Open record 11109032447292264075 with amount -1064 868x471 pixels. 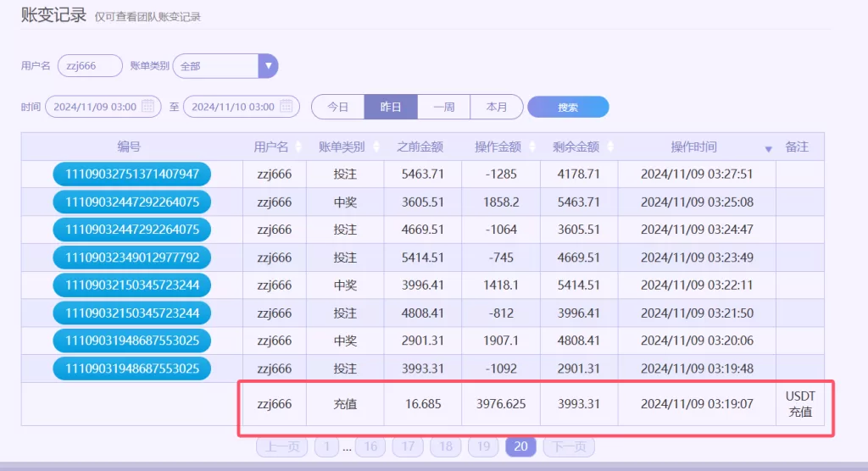click(x=131, y=229)
